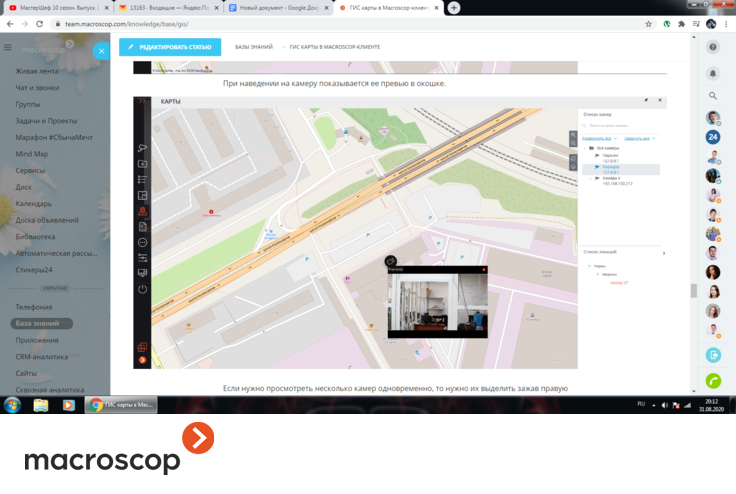Toggle the bookmark star for this page
The height and width of the screenshot is (494, 736).
point(648,24)
